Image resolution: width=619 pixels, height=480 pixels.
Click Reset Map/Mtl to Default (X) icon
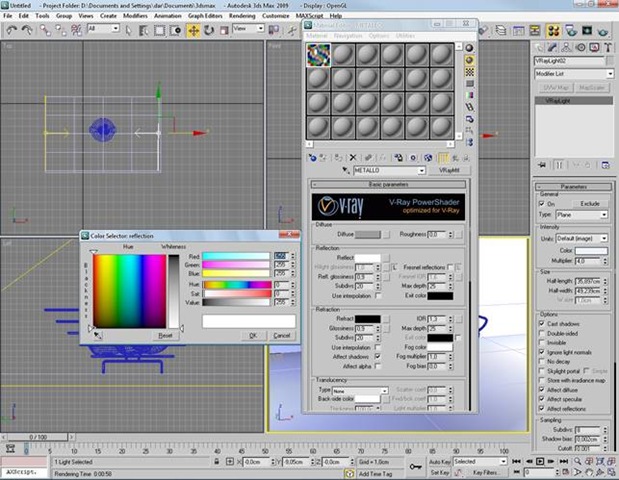[352, 157]
